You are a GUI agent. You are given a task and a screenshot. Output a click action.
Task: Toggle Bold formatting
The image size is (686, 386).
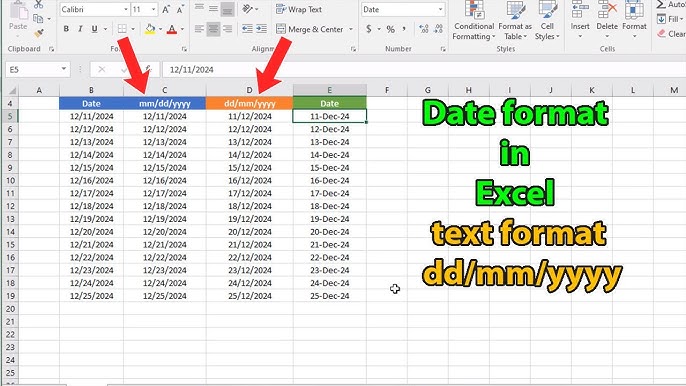[x=66, y=29]
